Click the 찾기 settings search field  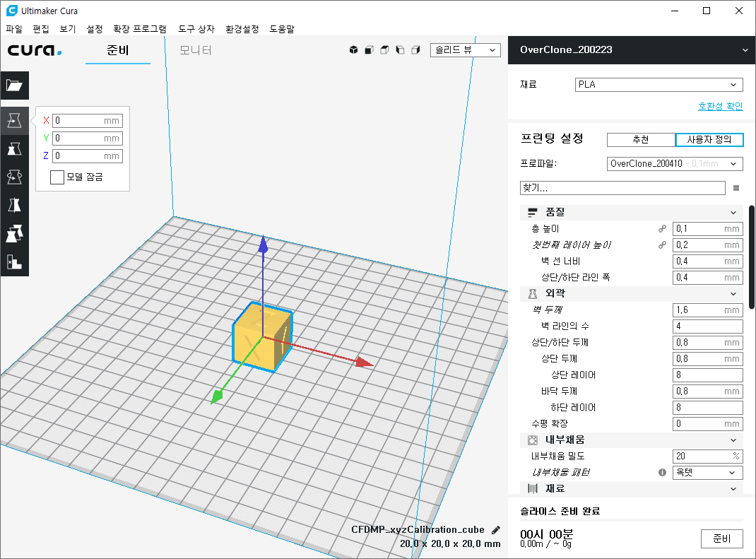(622, 187)
